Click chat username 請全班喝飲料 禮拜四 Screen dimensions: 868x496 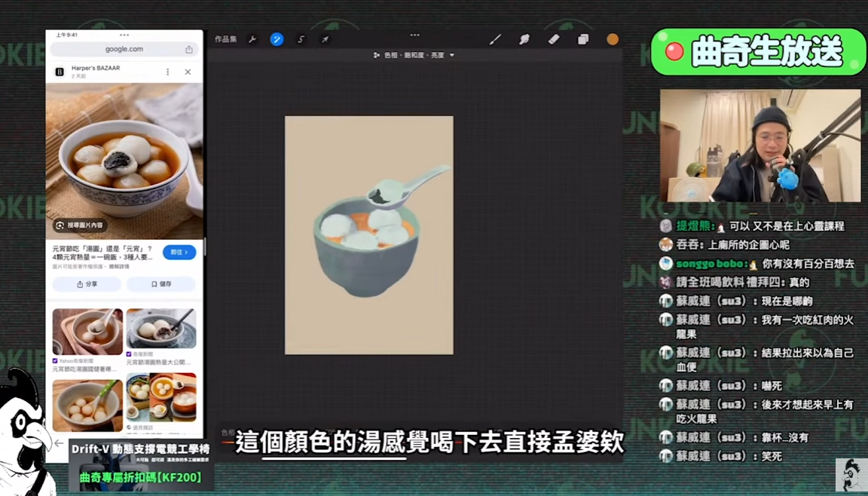click(730, 283)
